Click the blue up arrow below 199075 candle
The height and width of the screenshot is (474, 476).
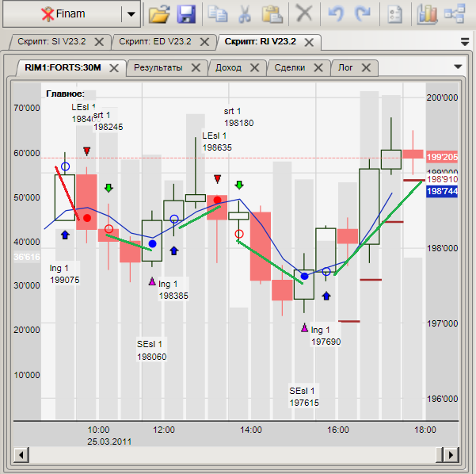coord(65,235)
